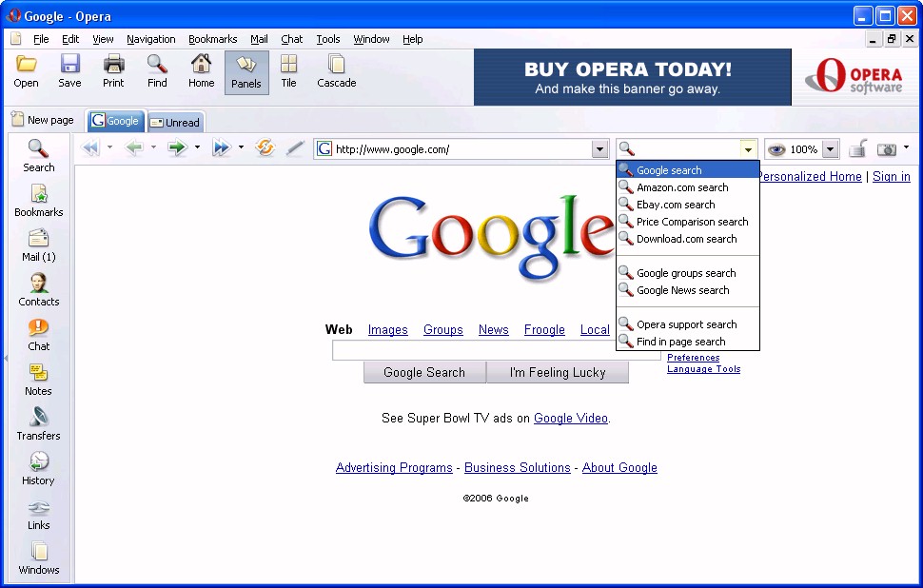Click the Save toolbar icon
This screenshot has width=923, height=588.
point(69,71)
